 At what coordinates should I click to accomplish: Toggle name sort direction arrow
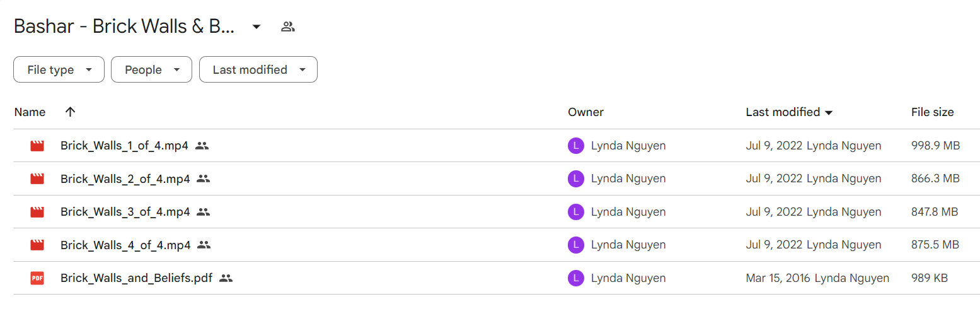[x=70, y=112]
